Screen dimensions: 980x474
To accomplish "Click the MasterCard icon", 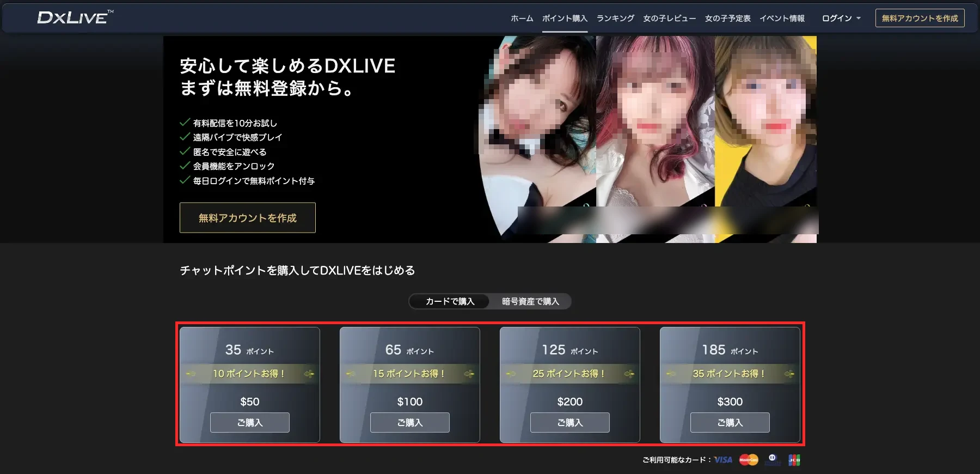I will pyautogui.click(x=749, y=460).
